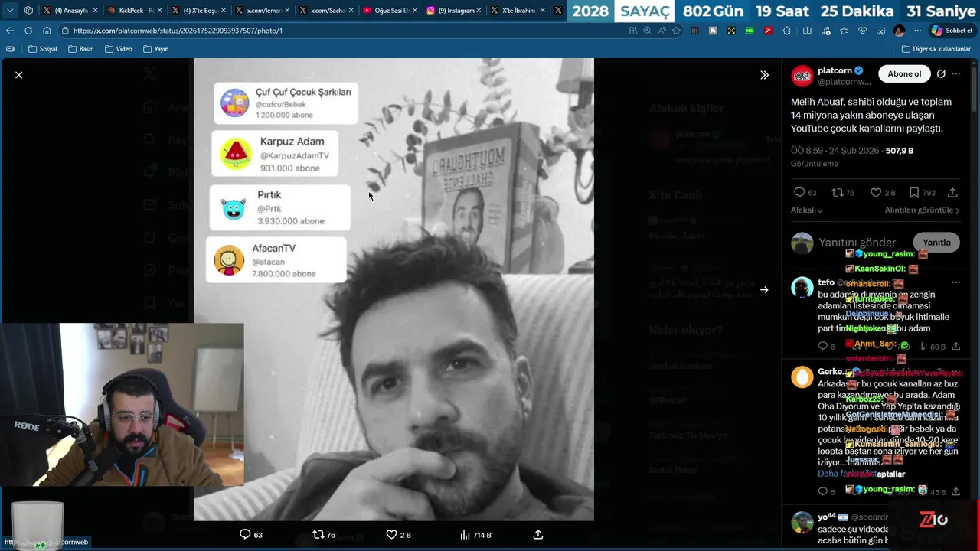The width and height of the screenshot is (980, 551).
Task: Close the KickPeek tab
Action: 159,11
